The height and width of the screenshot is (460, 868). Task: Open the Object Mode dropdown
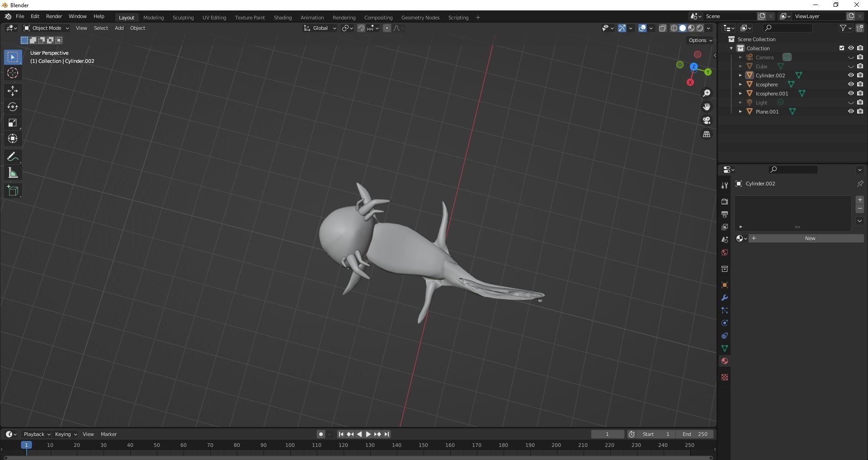click(x=46, y=28)
